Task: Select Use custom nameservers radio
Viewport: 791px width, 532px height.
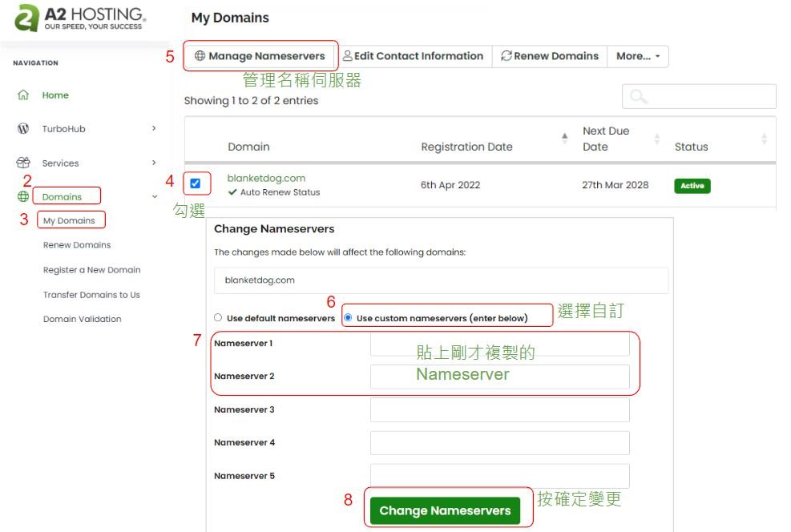Action: (348, 318)
